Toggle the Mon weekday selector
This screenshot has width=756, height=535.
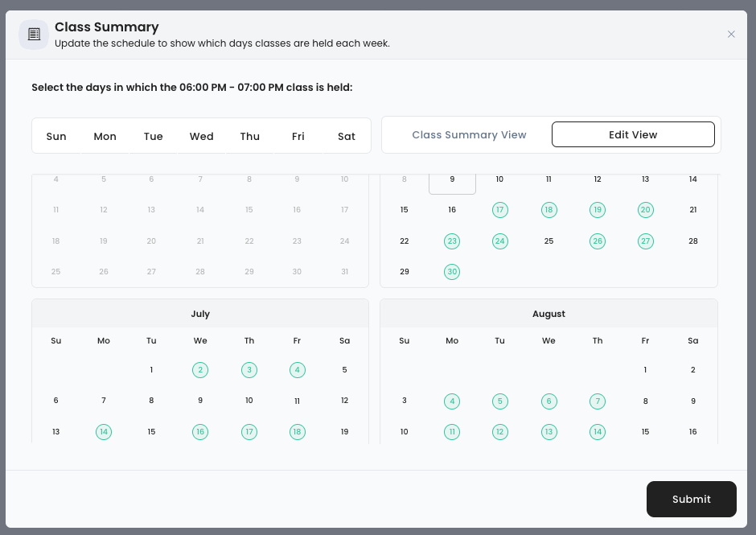(x=105, y=137)
